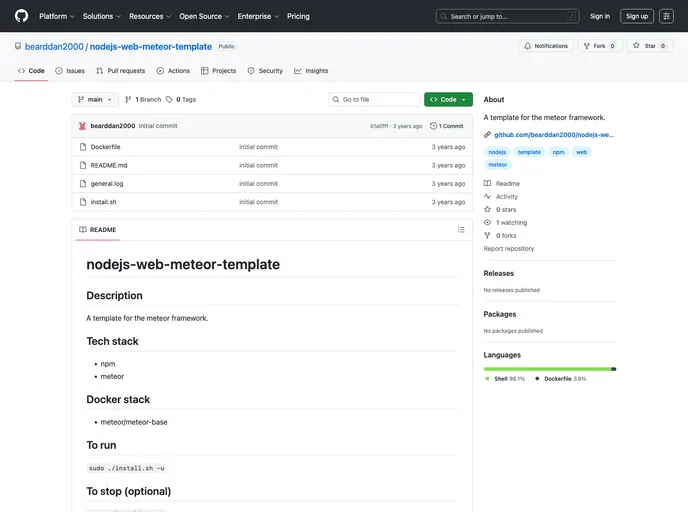Click beard­dan2000 avatar in commit row
Screen dimensions: 688x512
[x=83, y=126]
